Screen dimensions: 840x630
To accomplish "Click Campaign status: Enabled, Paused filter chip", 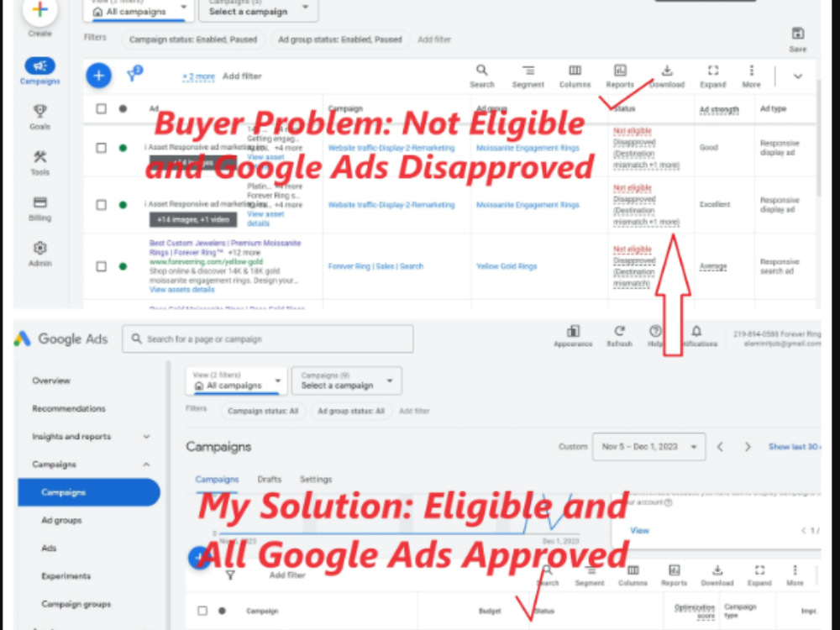I will coord(193,39).
